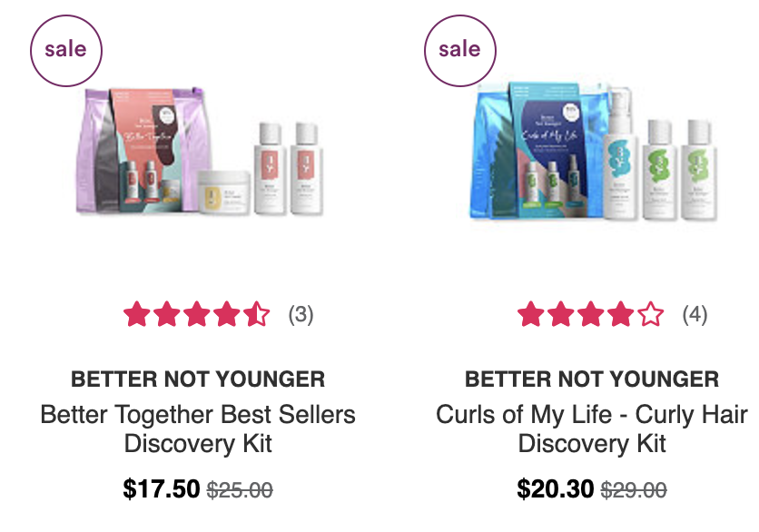Open Curls of My Life kit product image
Viewport: 759px width, 532px height.
[x=594, y=152]
